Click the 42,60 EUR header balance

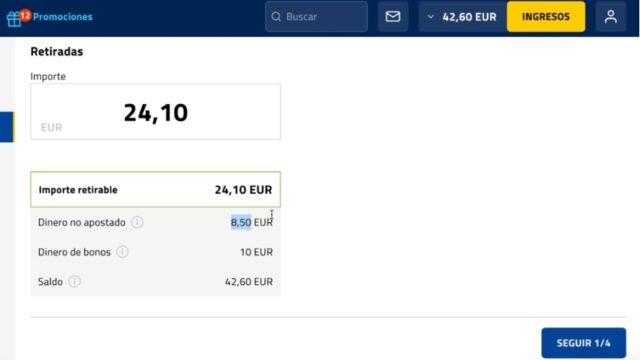(469, 17)
